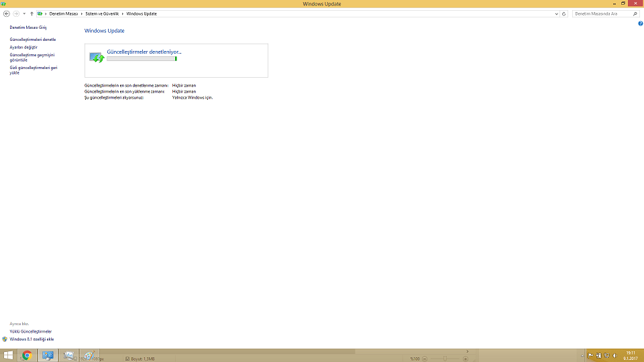Image resolution: width=644 pixels, height=362 pixels.
Task: Show hidden tray icons arrow
Action: [582, 356]
